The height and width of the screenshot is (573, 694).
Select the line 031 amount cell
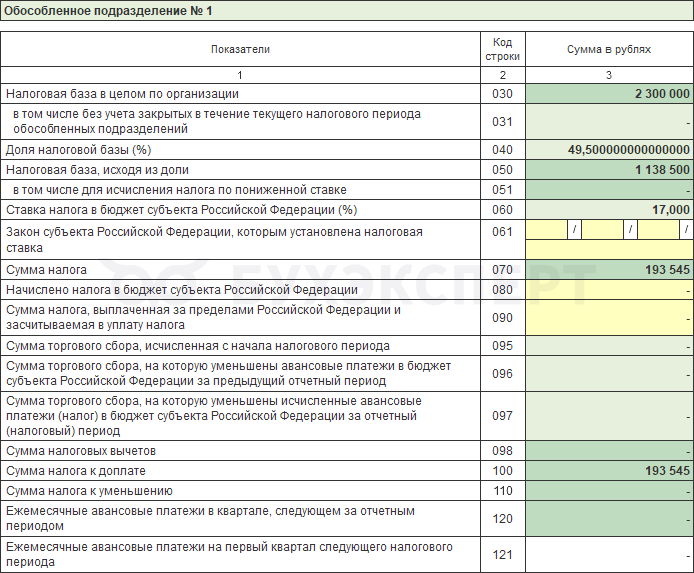[x=609, y=122]
